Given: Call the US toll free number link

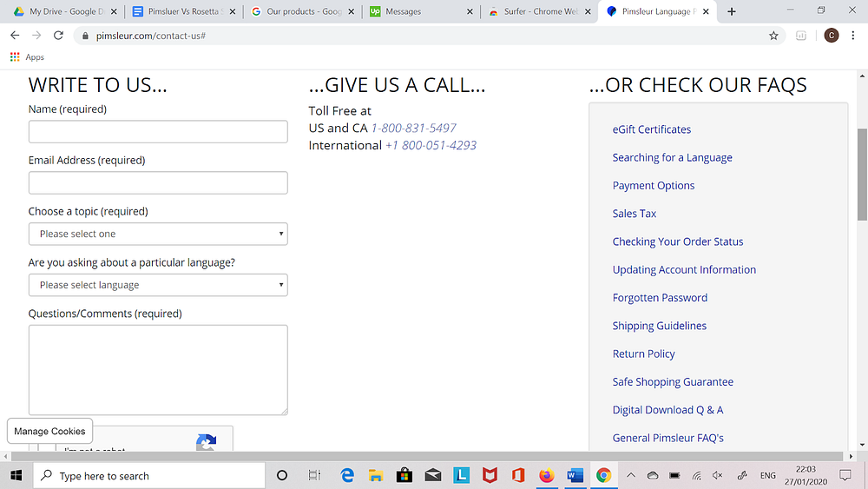Looking at the screenshot, I should pos(413,128).
